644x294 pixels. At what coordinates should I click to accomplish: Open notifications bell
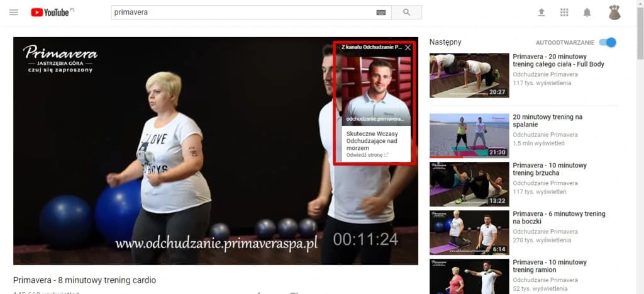click(587, 13)
